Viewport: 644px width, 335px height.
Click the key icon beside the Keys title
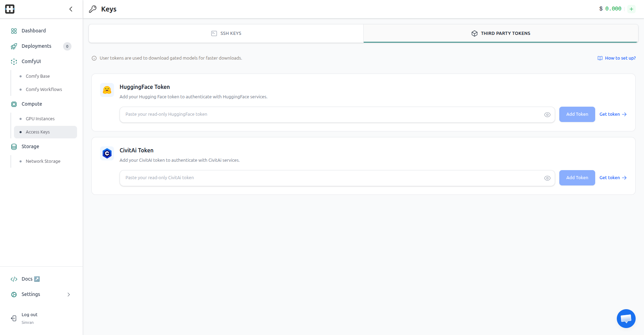pyautogui.click(x=92, y=9)
